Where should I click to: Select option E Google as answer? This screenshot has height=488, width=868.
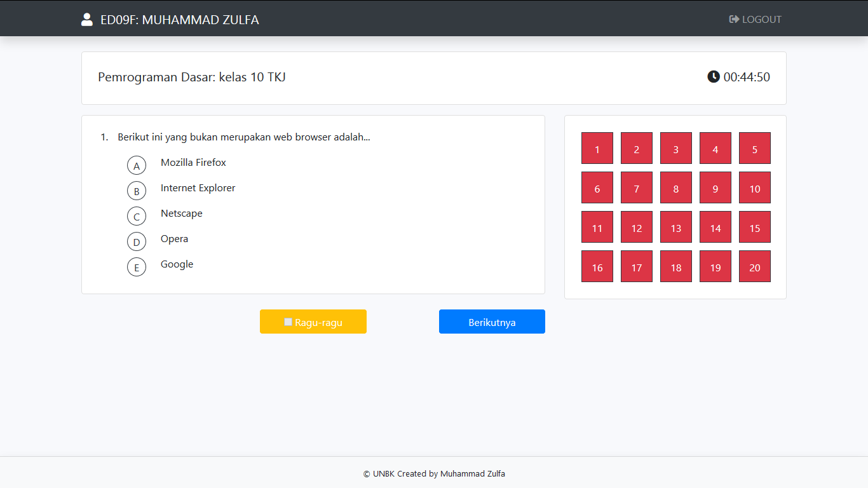pyautogui.click(x=137, y=268)
